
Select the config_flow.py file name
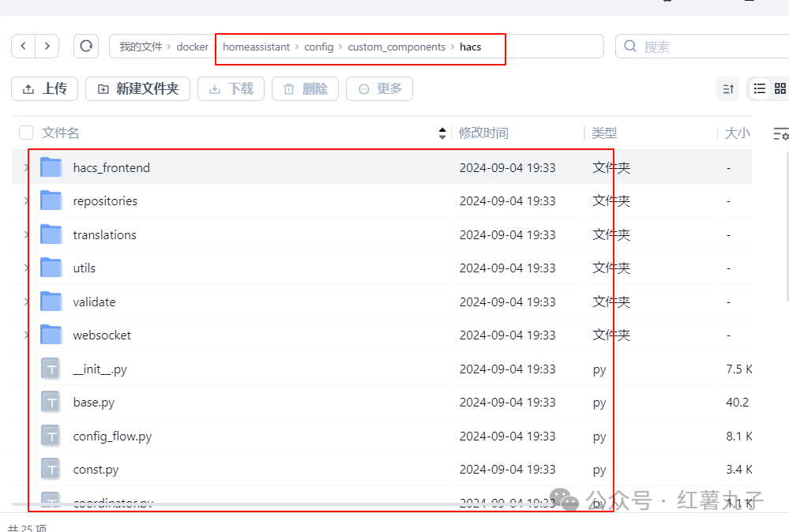pos(112,436)
